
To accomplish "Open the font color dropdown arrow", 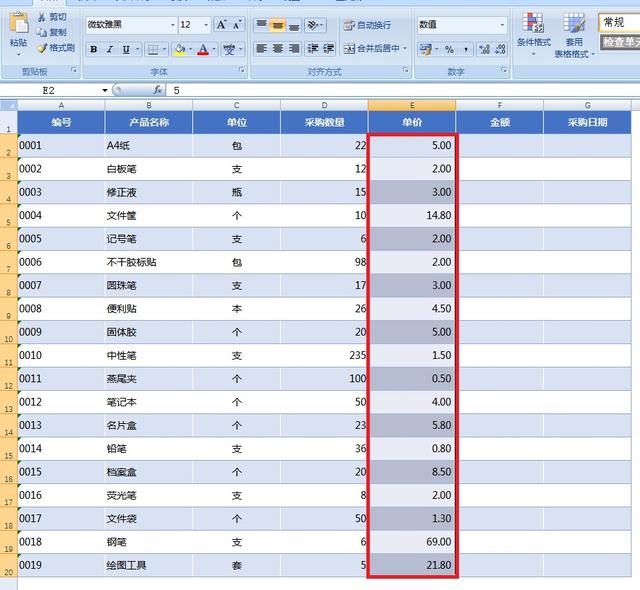I will point(213,49).
